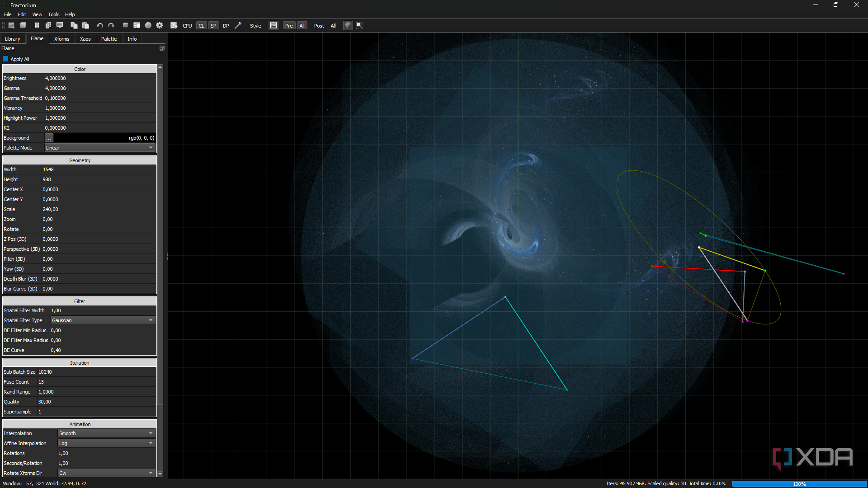Toggle the Pre affine button

pos(289,26)
